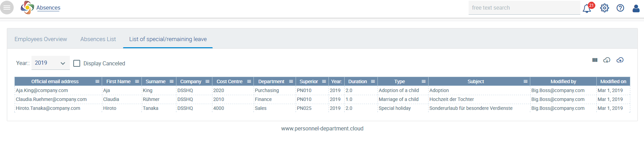Switch to Absences List tab

[98, 39]
